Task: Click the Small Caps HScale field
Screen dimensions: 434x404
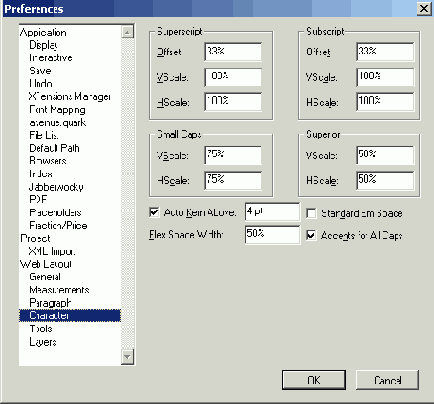Action: point(233,181)
